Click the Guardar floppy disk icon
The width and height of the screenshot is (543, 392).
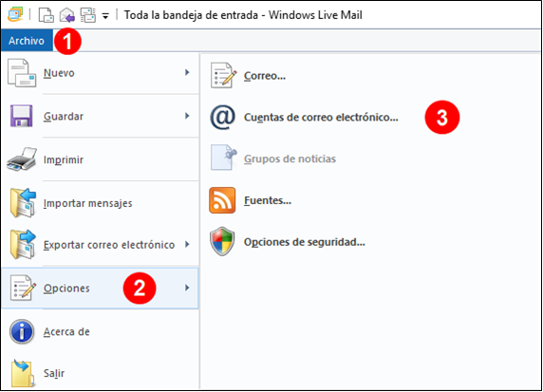point(22,116)
